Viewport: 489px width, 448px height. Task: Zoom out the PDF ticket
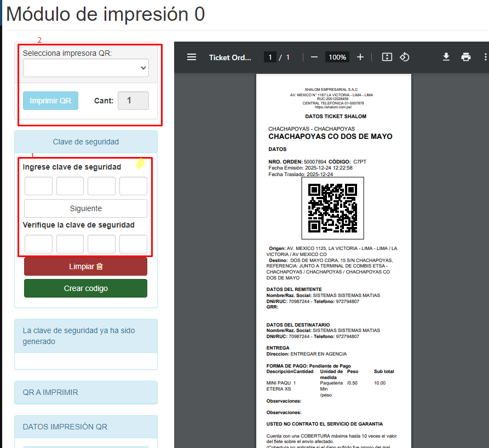(x=314, y=57)
